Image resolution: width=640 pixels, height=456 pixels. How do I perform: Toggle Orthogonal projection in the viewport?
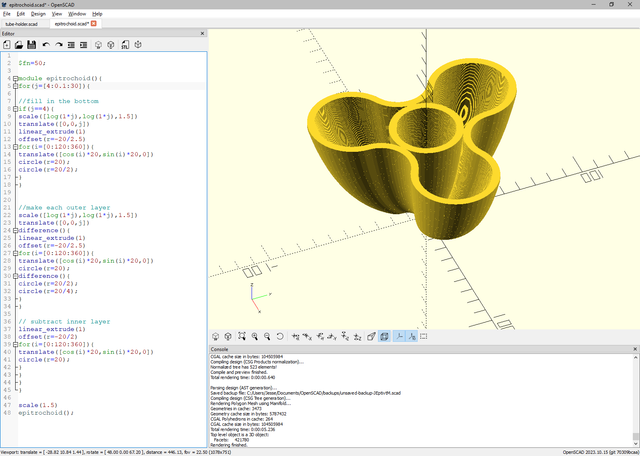(x=384, y=336)
